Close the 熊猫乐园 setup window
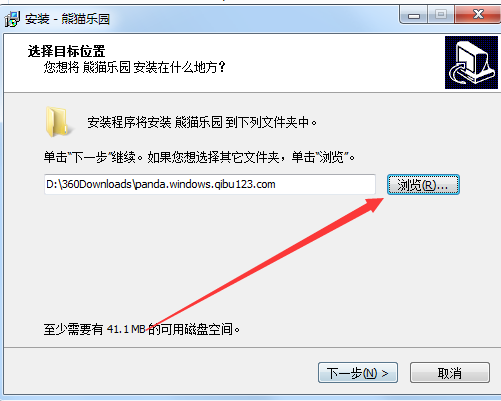Image resolution: width=501 pixels, height=401 pixels. (478, 15)
